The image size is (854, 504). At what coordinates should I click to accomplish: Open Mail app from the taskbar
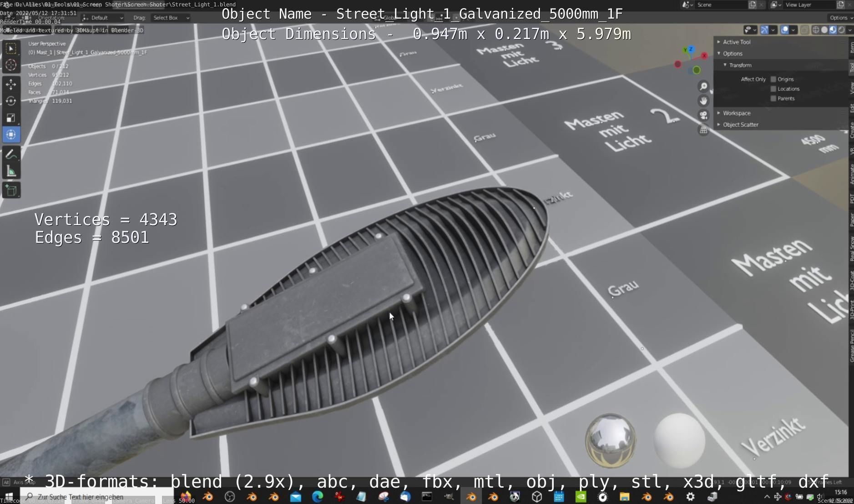coord(296,497)
